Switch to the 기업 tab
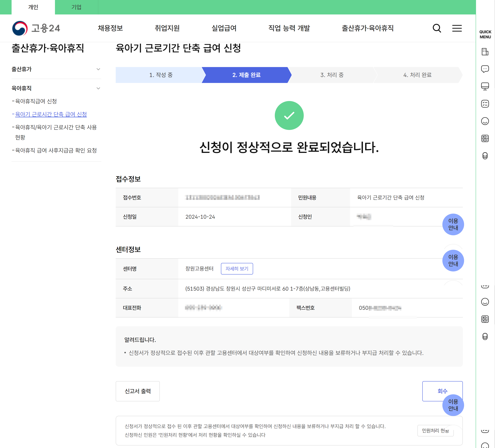This screenshot has width=495, height=448. click(76, 7)
